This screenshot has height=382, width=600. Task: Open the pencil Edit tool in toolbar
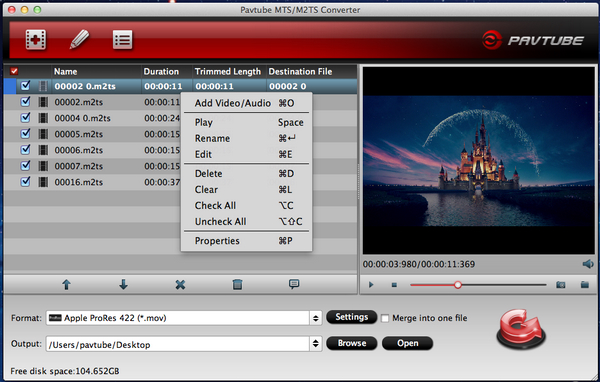click(79, 39)
